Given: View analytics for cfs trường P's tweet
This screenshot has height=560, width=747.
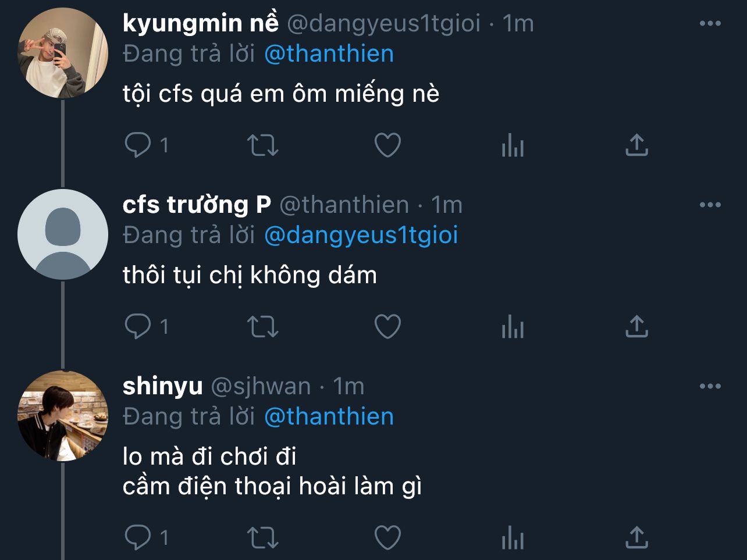Looking at the screenshot, I should (513, 327).
